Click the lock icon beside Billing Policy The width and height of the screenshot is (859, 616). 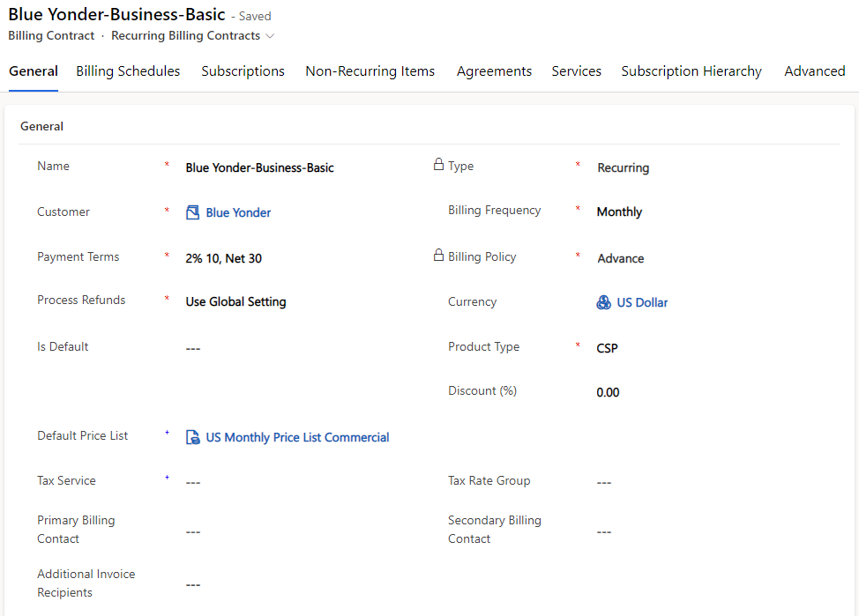438,255
